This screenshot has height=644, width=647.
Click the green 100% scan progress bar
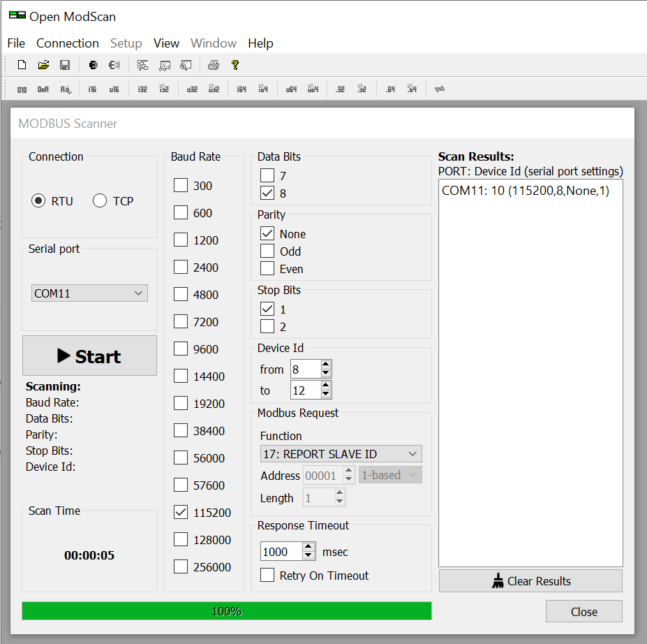click(227, 611)
